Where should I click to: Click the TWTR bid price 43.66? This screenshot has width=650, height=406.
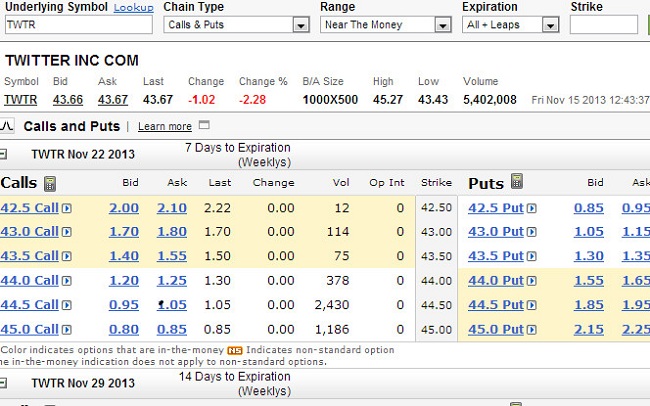point(68,100)
